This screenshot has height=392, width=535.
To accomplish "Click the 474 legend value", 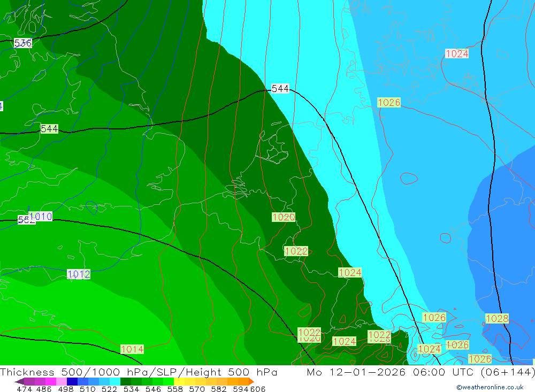I will point(24,389).
